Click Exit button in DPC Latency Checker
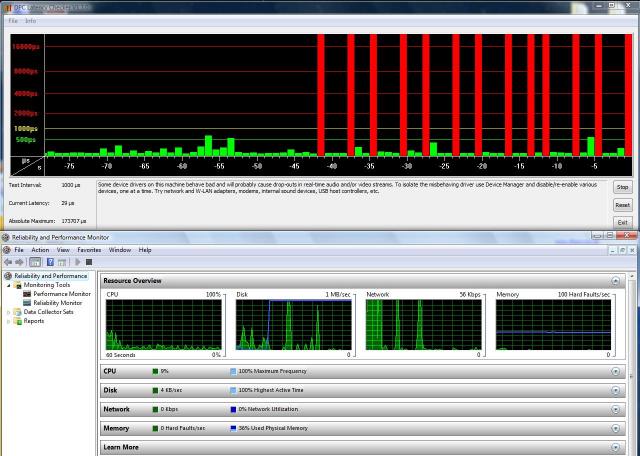Viewport: 640px width, 456px height. pyautogui.click(x=622, y=222)
